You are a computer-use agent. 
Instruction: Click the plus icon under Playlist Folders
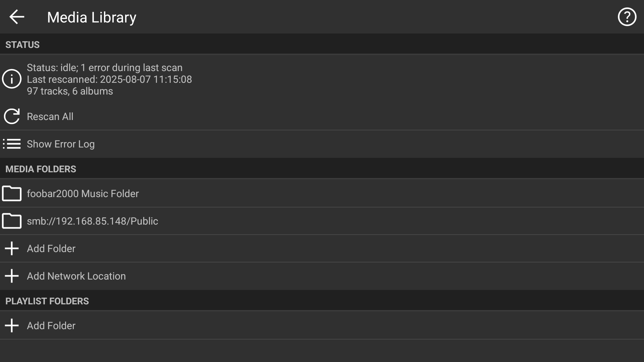click(x=12, y=325)
